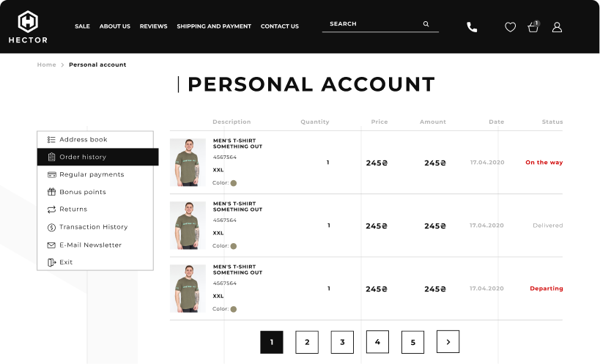The height and width of the screenshot is (364, 600).
Task: Go to page 3 of orders
Action: (x=342, y=342)
